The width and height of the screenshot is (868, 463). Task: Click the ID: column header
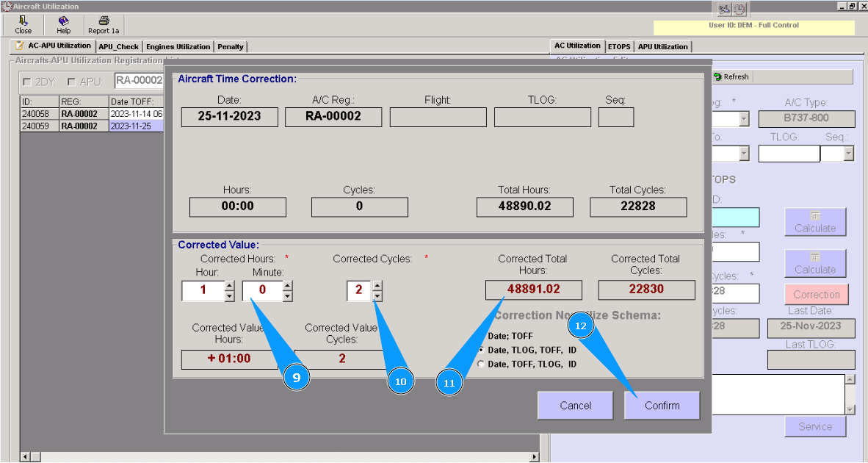pyautogui.click(x=40, y=101)
